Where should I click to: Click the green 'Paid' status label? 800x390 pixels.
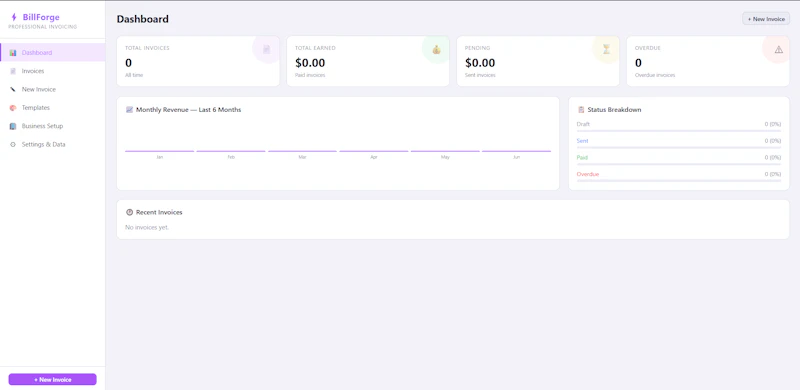[582, 157]
